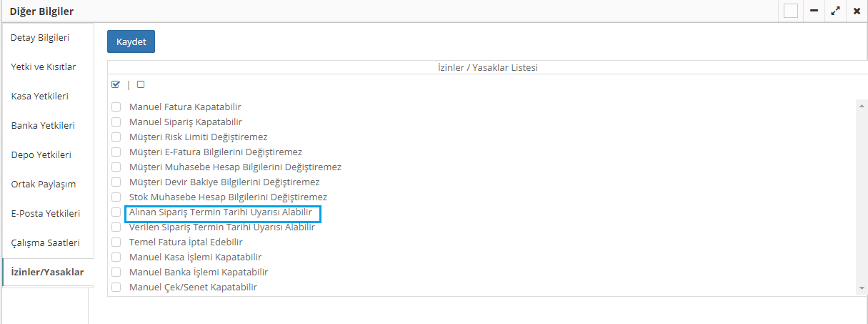Open the Detay Bilgileri tab
This screenshot has width=868, height=324.
pos(40,37)
